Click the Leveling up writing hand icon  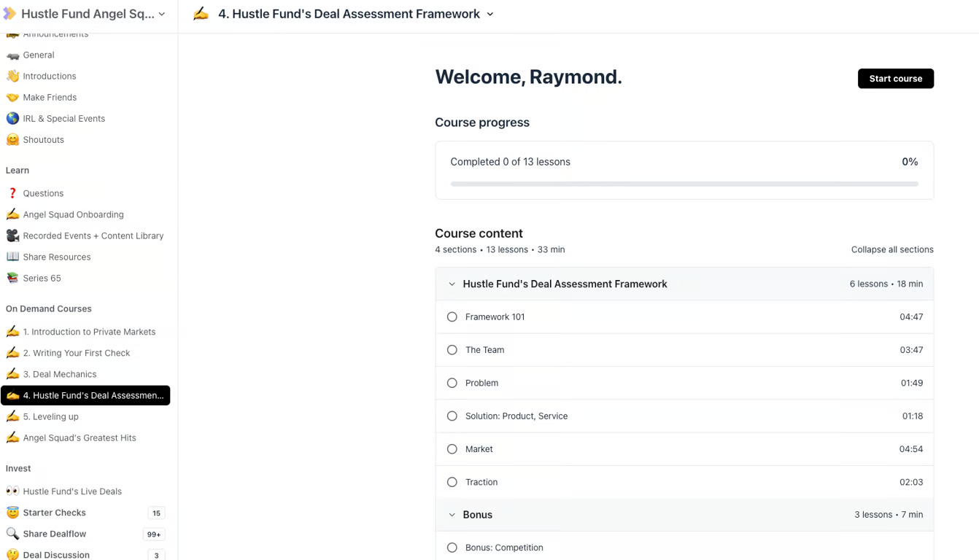(12, 416)
